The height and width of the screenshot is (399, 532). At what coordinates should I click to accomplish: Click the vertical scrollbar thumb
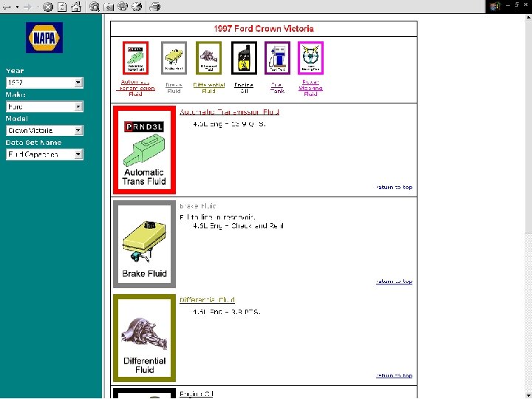pyautogui.click(x=528, y=128)
